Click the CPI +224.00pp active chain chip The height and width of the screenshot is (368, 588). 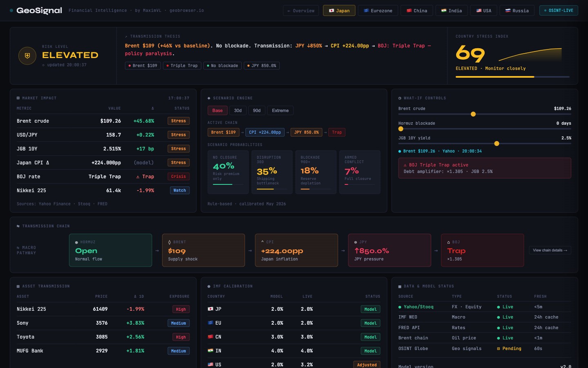click(265, 132)
